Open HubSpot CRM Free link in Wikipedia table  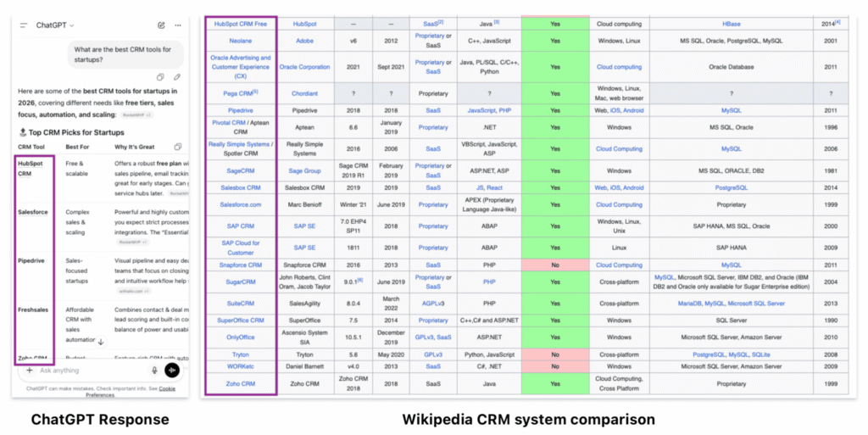[240, 24]
